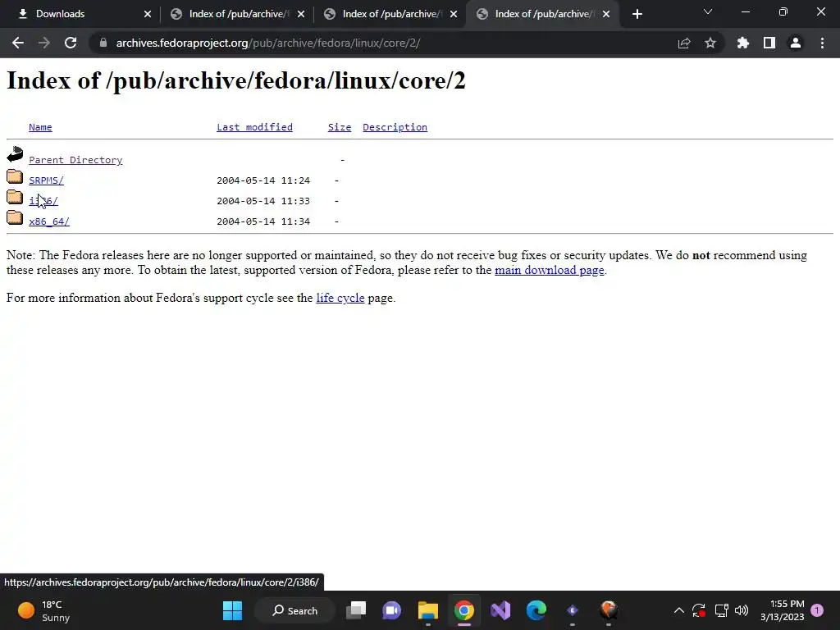Screen dimensions: 840x630
Task: Click the folder icon beside x86_64/
Action: point(15,217)
